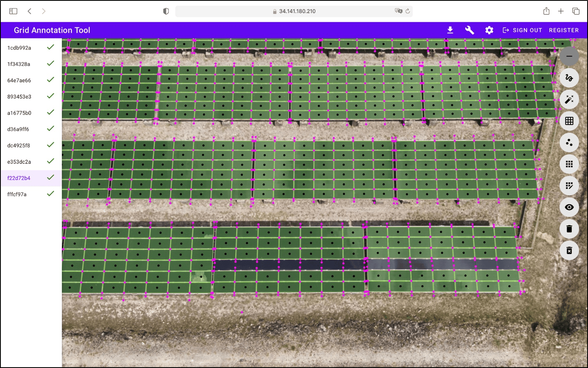Choose the dotted grid cells tool
This screenshot has height=368, width=588.
[569, 164]
